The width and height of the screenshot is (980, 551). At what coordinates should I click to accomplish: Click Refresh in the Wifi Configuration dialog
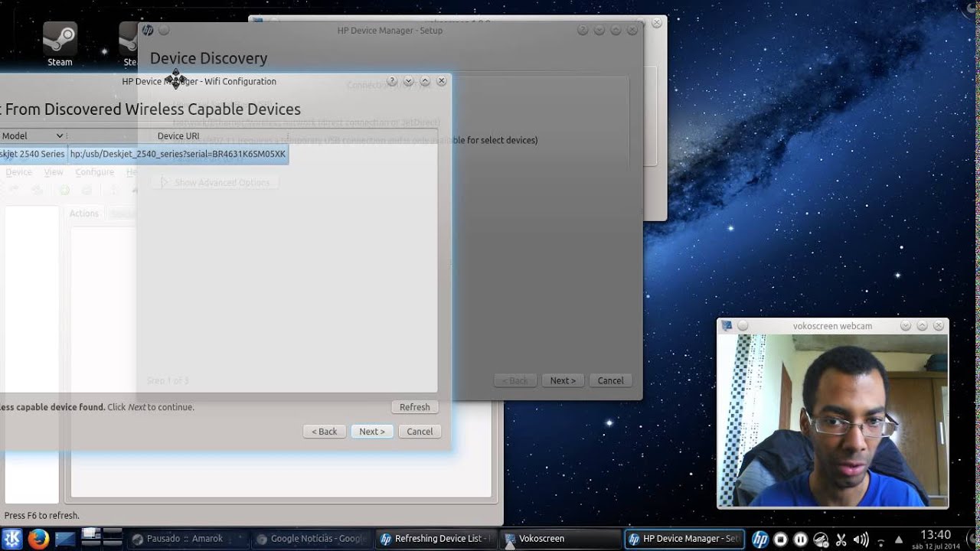tap(415, 407)
